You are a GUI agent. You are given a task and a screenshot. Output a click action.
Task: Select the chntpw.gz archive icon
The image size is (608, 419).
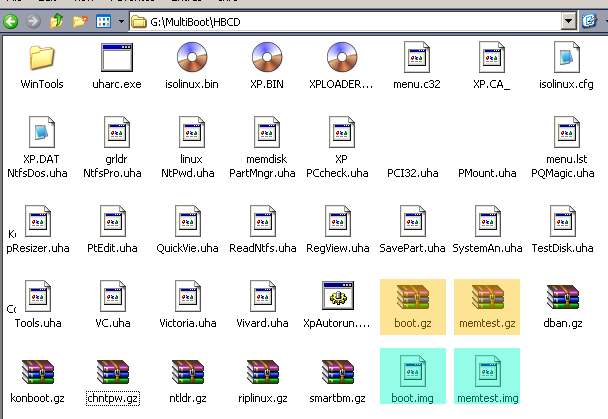[x=112, y=372]
